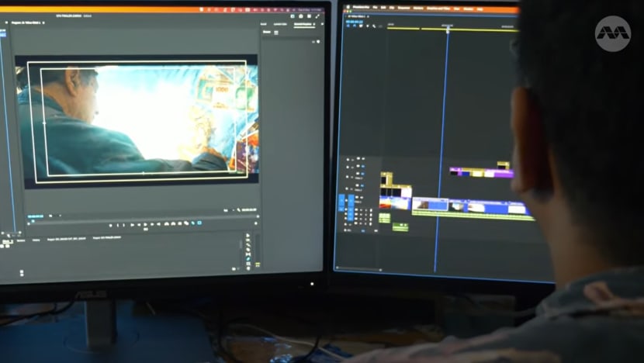Click the Premiere Pro app menu

coord(359,9)
